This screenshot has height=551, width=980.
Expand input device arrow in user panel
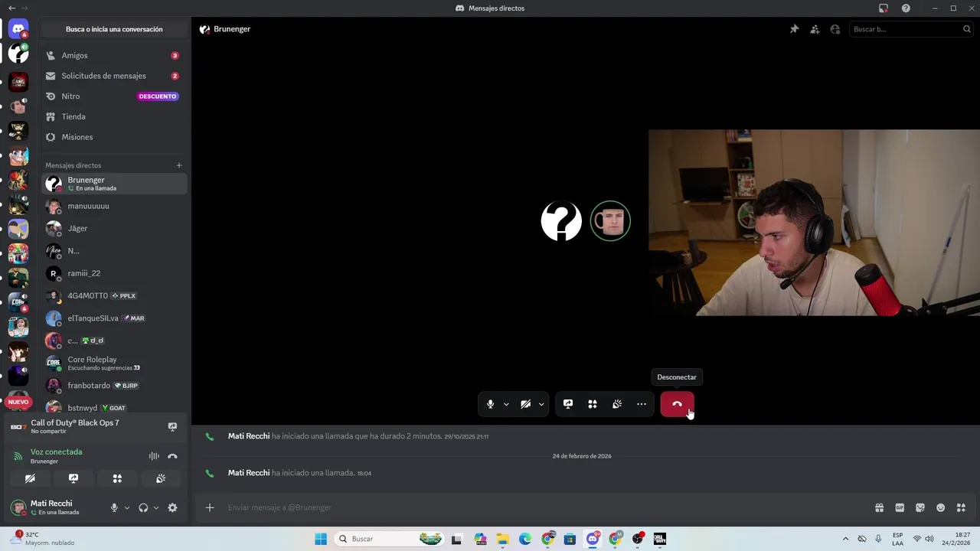[127, 507]
